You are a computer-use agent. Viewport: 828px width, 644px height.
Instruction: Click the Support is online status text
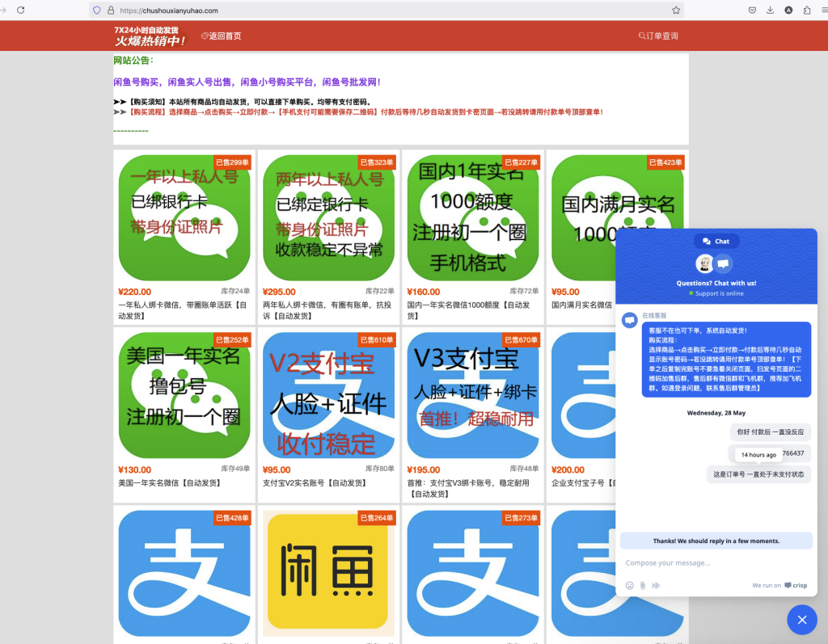pos(719,293)
